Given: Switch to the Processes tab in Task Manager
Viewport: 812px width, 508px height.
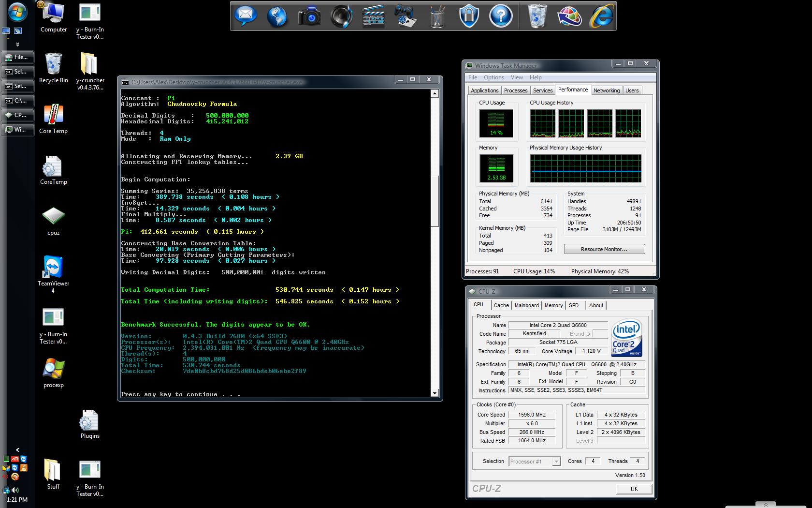Looking at the screenshot, I should 516,90.
